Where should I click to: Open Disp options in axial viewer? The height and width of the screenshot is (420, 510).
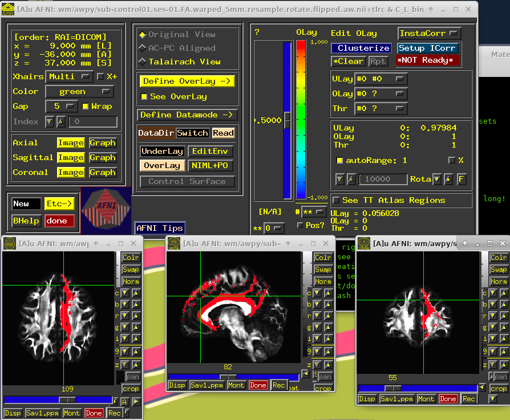(13, 413)
